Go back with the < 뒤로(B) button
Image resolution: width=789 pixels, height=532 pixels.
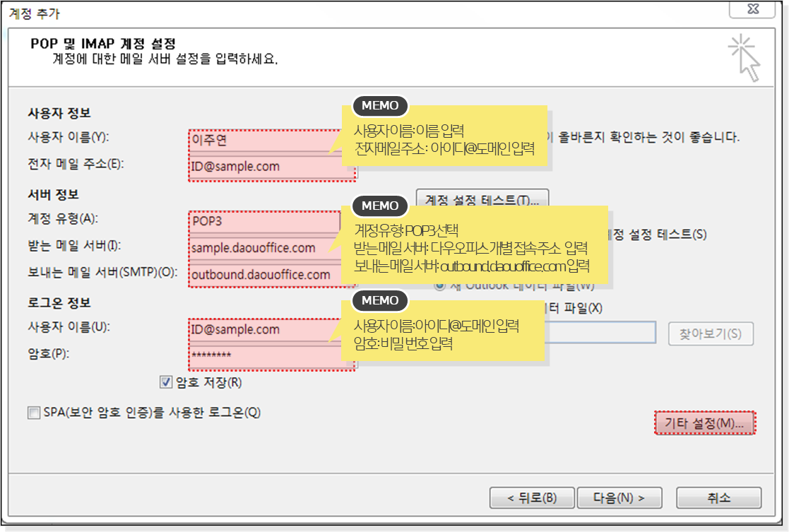[532, 497]
